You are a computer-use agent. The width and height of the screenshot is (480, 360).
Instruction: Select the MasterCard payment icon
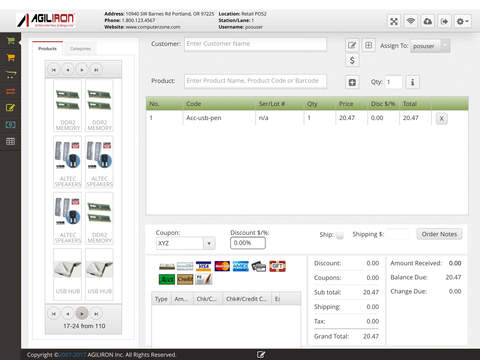[222, 266]
